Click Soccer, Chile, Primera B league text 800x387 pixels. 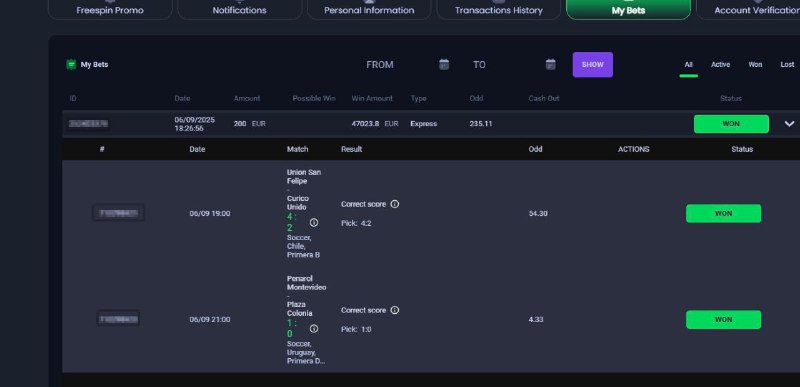click(303, 246)
